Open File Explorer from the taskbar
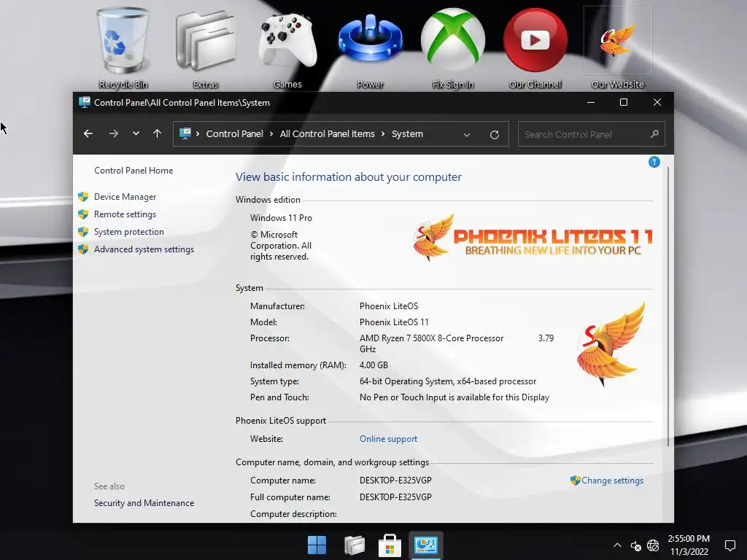Image resolution: width=747 pixels, height=560 pixels. click(354, 545)
